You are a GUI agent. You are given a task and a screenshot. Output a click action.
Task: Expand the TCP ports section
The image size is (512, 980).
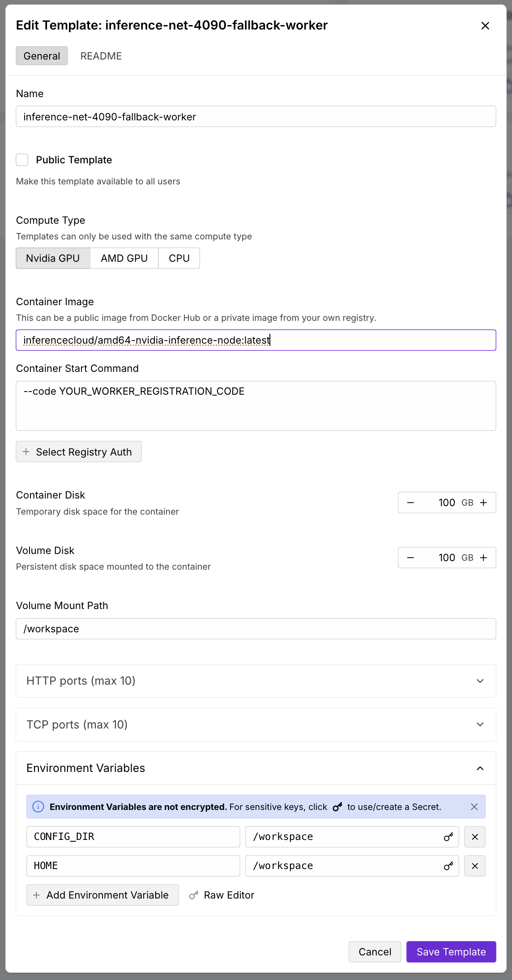click(256, 724)
